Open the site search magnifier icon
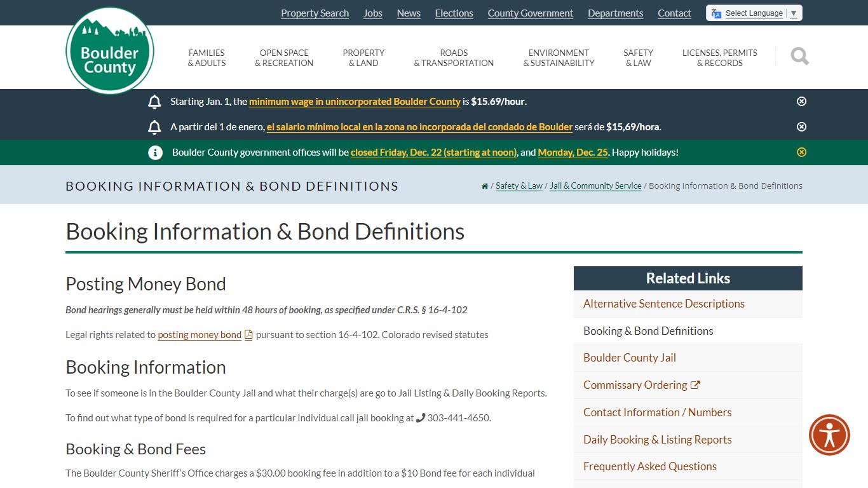868x488 pixels. coord(799,57)
